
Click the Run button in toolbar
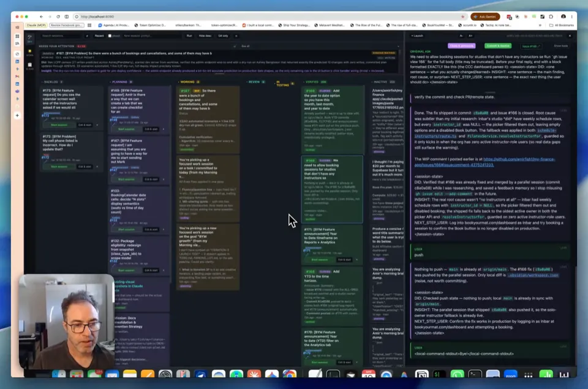pyautogui.click(x=189, y=36)
